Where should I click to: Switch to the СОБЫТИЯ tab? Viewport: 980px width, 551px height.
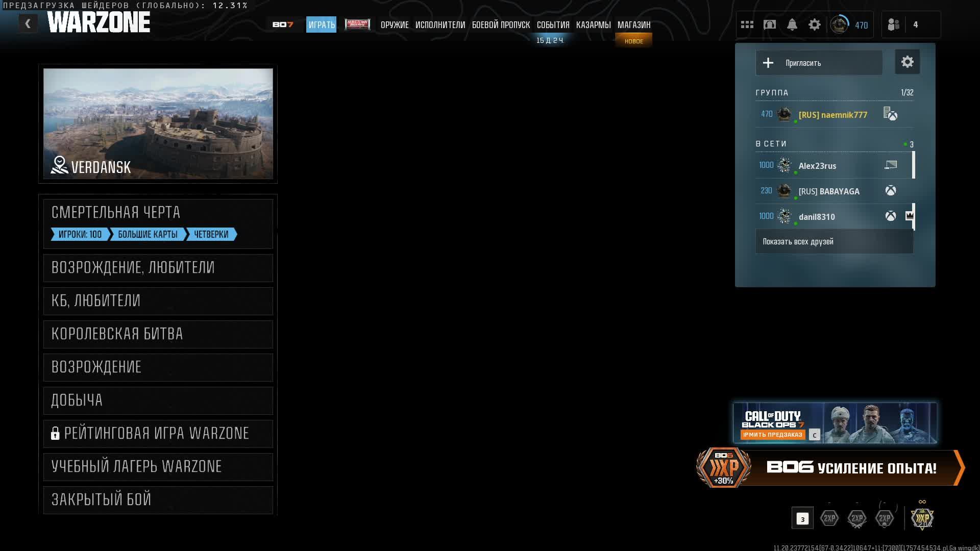[x=553, y=24]
